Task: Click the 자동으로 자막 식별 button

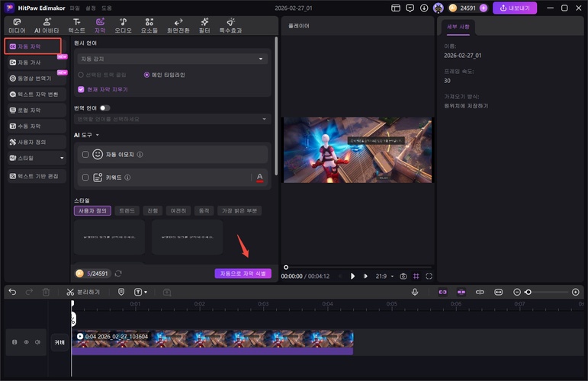Action: pos(243,274)
